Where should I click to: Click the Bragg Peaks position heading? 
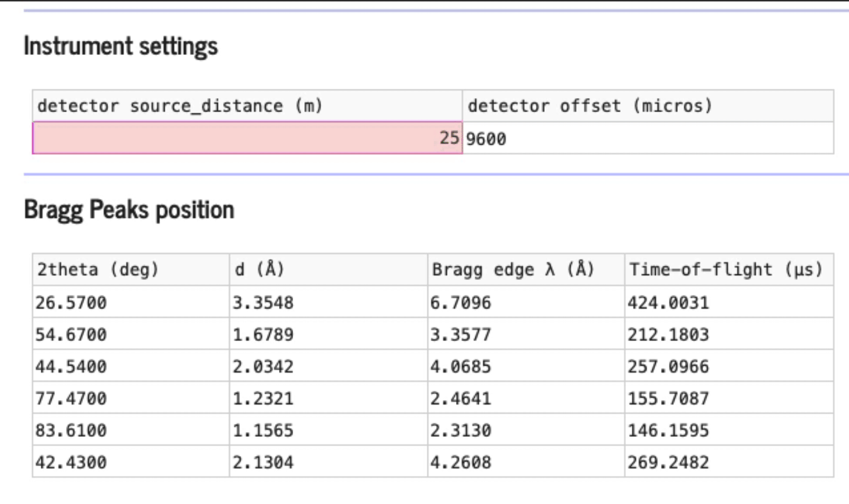(x=129, y=210)
